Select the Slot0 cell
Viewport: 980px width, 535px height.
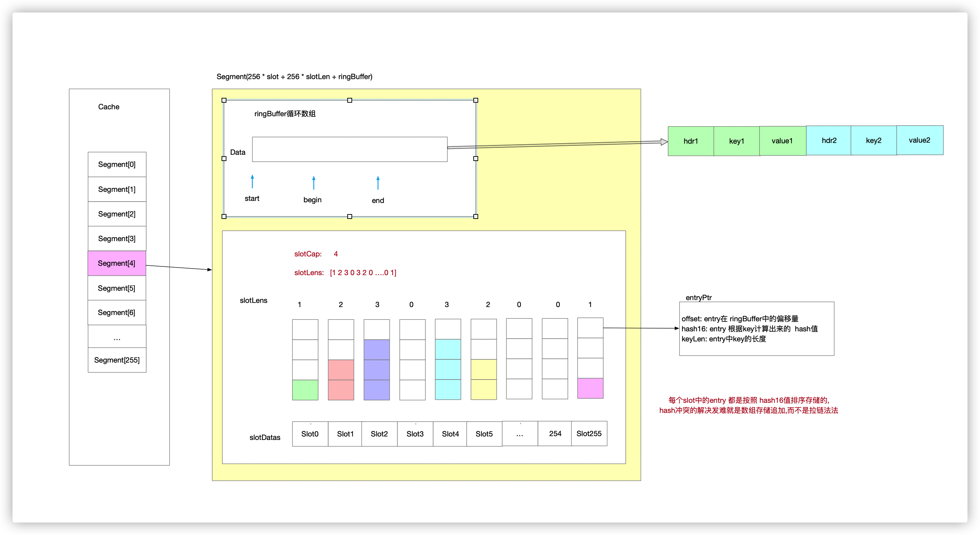tap(310, 434)
